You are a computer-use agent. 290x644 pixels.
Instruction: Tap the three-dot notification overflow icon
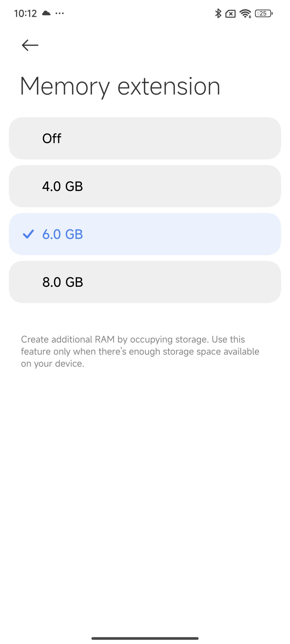59,13
